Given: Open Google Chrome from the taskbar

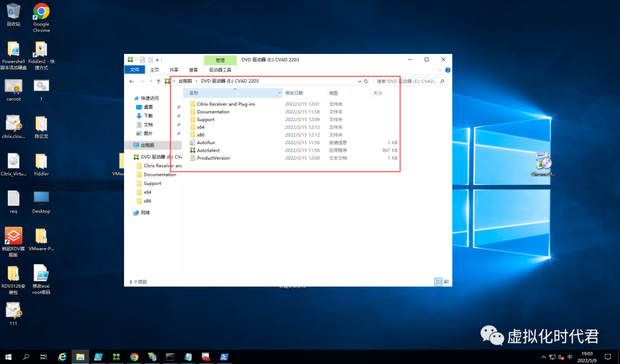Looking at the screenshot, I should [x=134, y=357].
